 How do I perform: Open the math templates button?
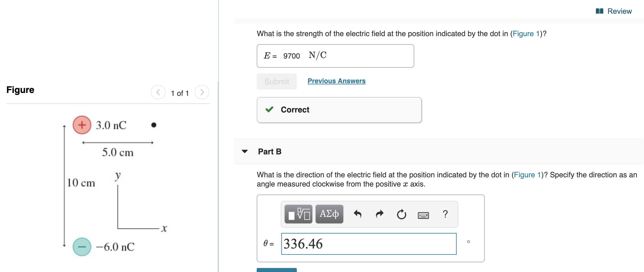click(x=298, y=214)
